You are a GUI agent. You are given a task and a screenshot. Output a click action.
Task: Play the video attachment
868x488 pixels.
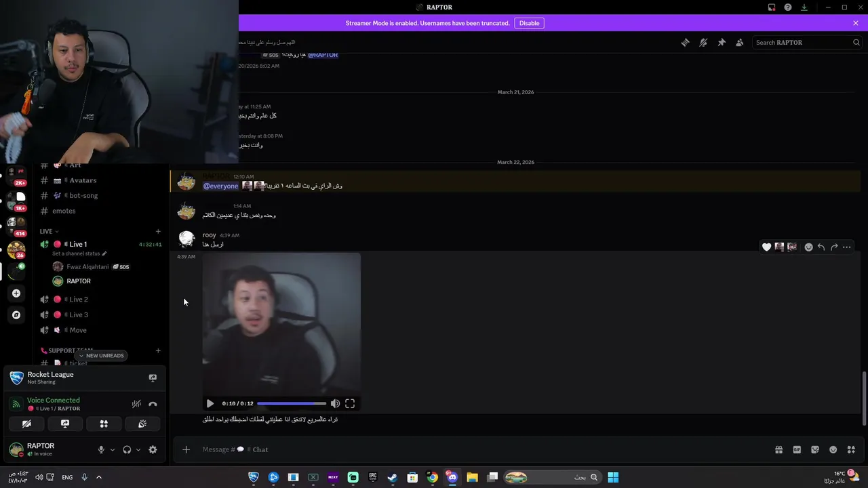[210, 403]
